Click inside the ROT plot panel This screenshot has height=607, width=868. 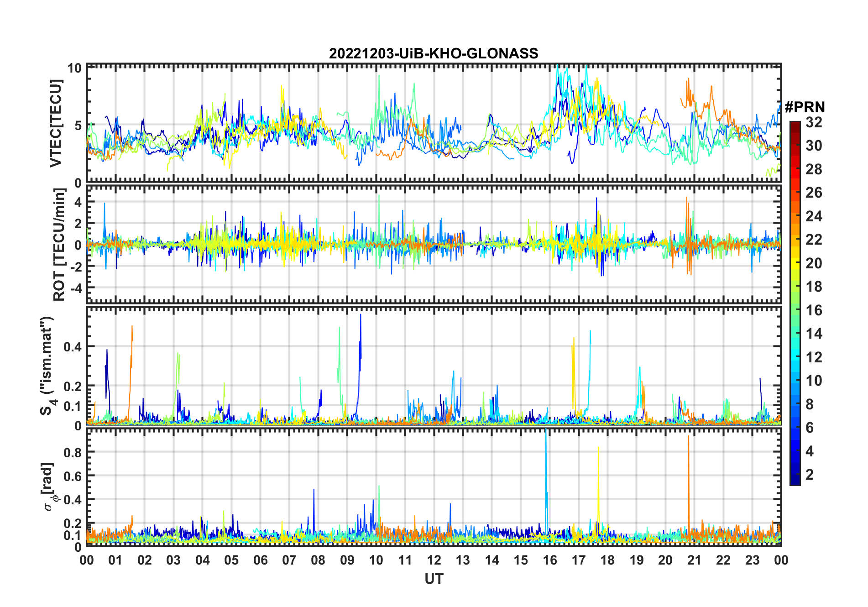point(434,244)
